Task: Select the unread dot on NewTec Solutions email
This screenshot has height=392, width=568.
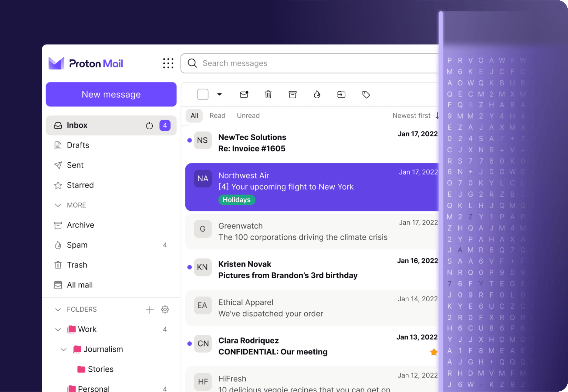Action: tap(189, 140)
